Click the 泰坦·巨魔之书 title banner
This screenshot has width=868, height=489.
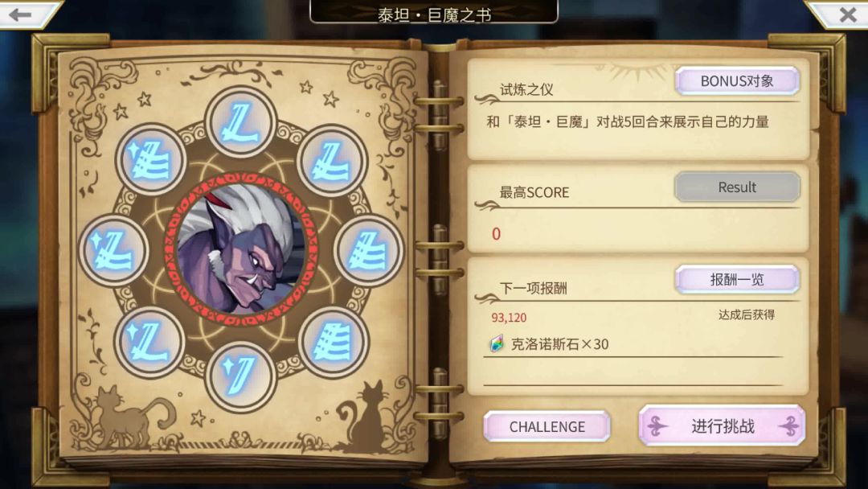click(434, 13)
